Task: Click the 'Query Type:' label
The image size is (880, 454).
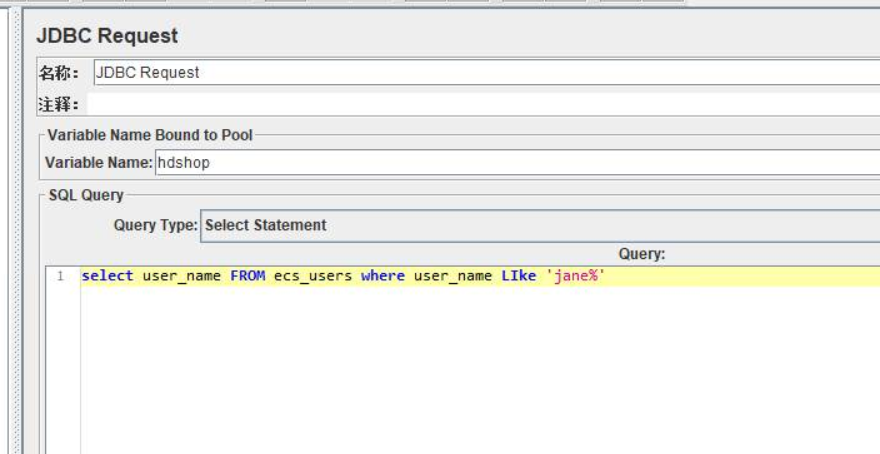Action: click(155, 226)
